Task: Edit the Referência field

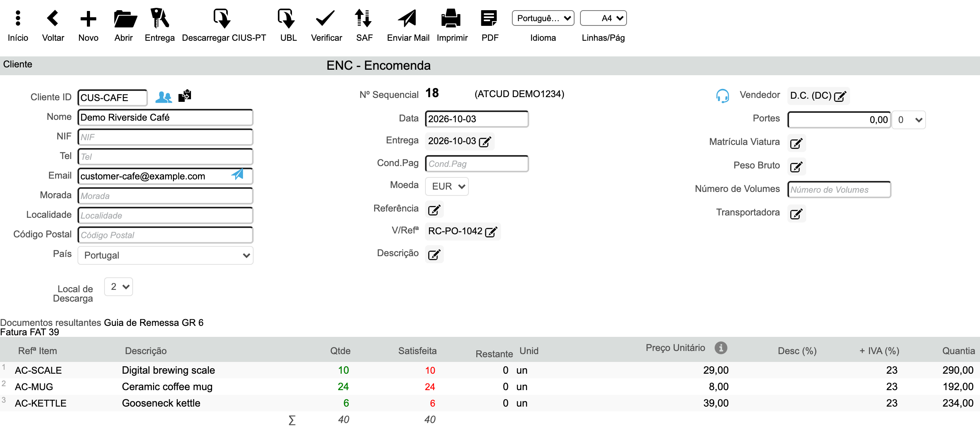Action: 434,210
